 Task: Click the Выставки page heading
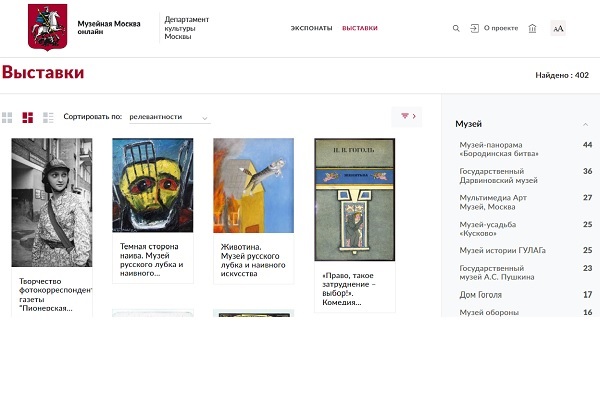click(43, 72)
